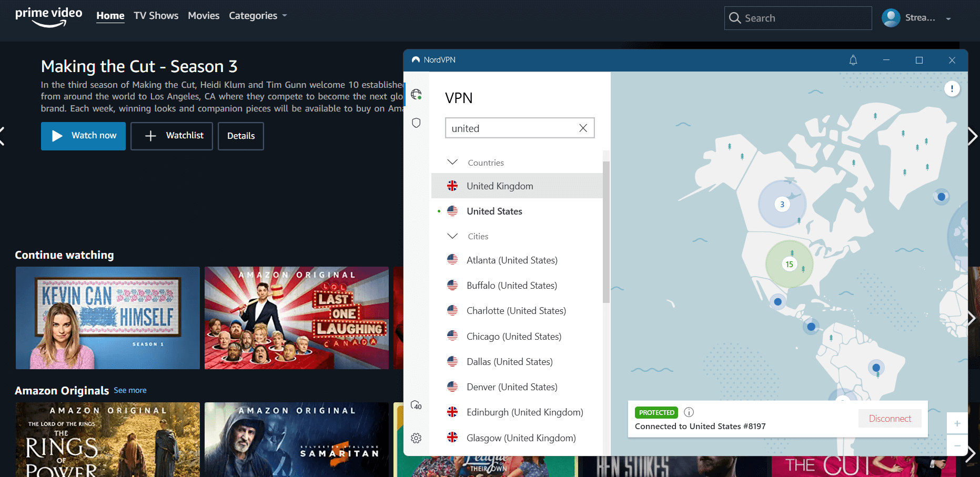The image size is (980, 477).
Task: Go to next hero banner with right arrow
Action: click(972, 136)
